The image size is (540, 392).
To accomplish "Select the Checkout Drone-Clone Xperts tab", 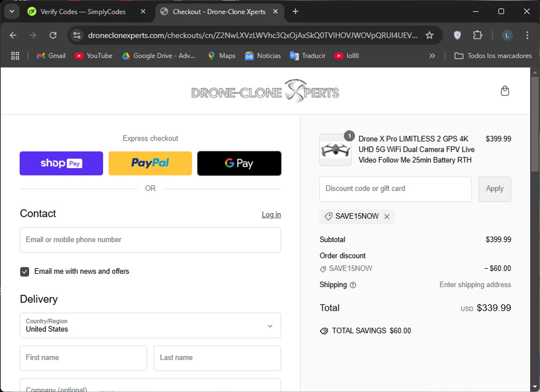I will click(219, 12).
